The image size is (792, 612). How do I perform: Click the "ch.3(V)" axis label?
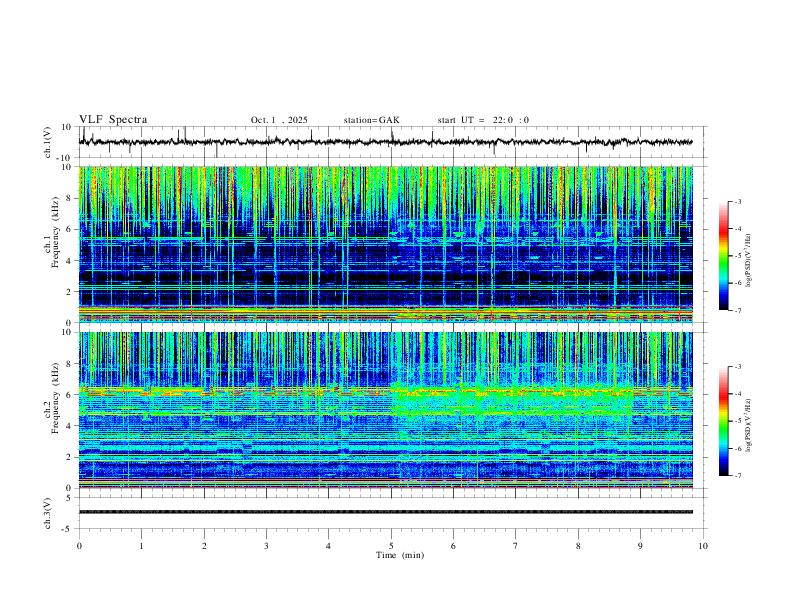[x=48, y=513]
